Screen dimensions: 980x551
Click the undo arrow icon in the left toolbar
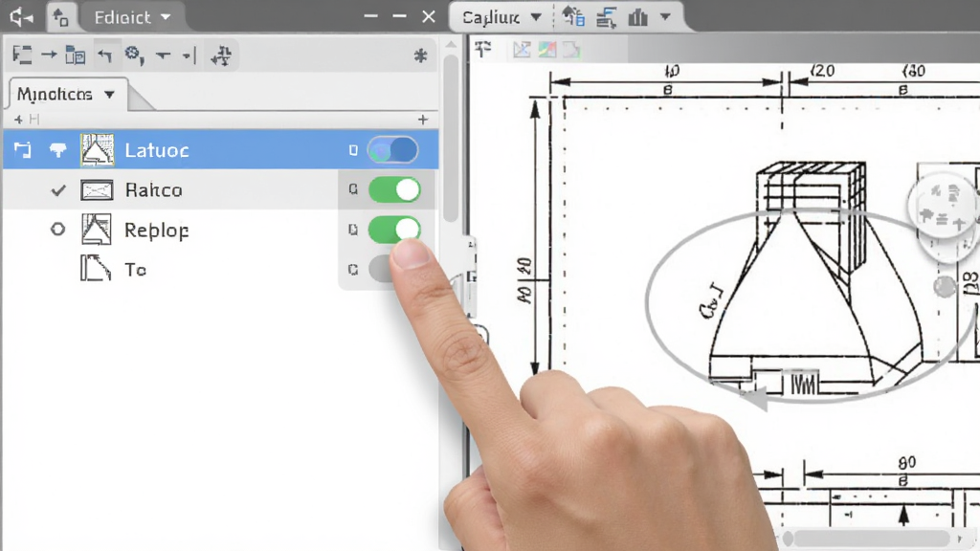click(105, 55)
